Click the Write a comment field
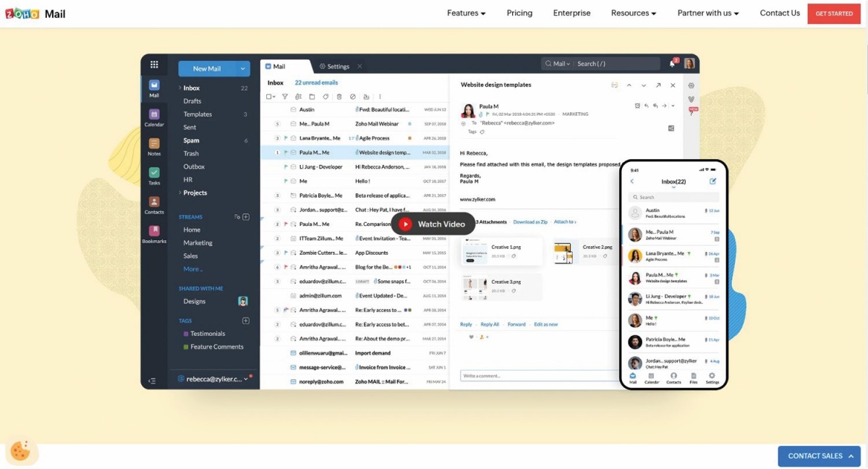 click(x=540, y=376)
